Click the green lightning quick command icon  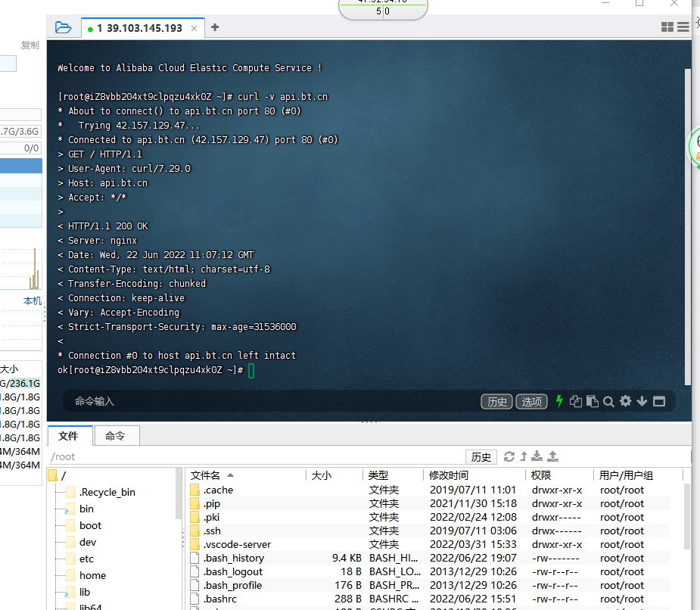pos(559,401)
